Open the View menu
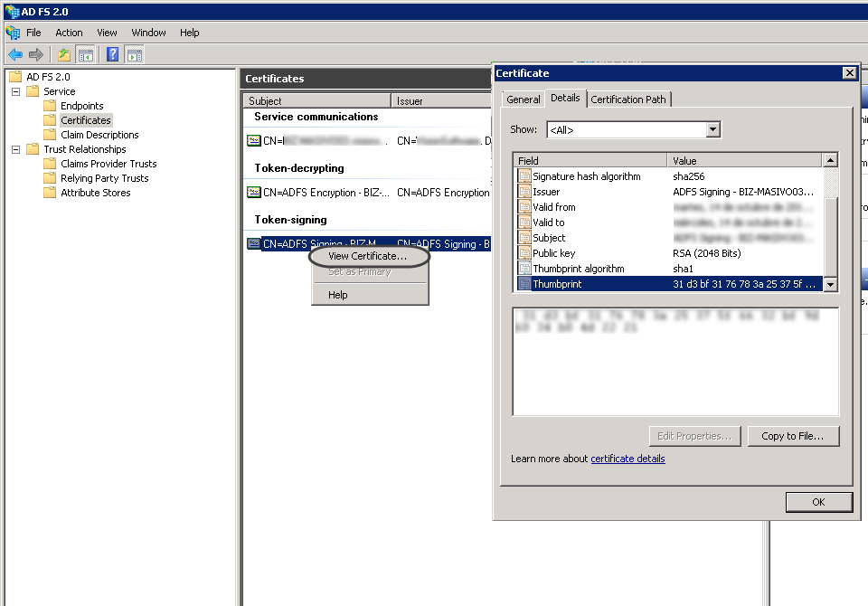868x606 pixels. pyautogui.click(x=107, y=33)
